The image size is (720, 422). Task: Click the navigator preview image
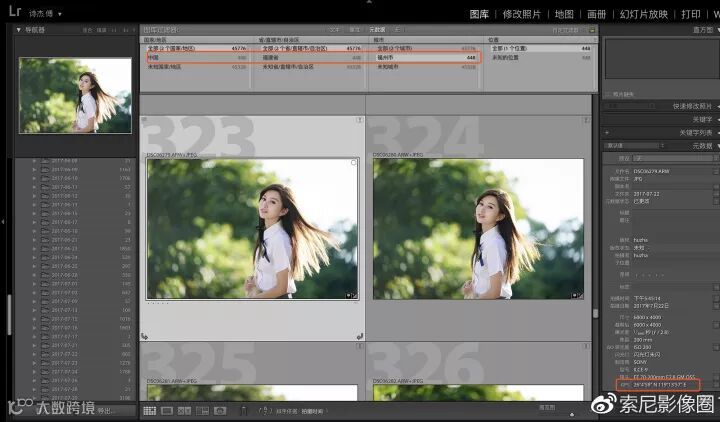click(x=75, y=96)
